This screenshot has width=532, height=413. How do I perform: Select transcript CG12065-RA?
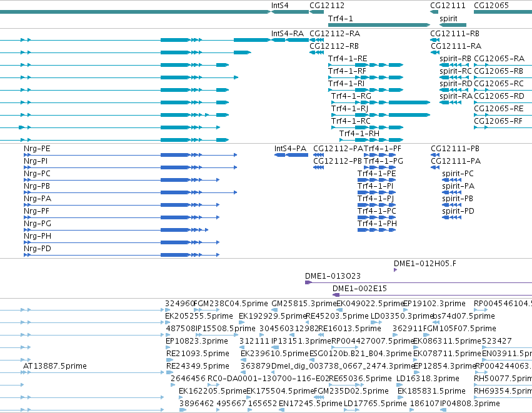pos(499,59)
